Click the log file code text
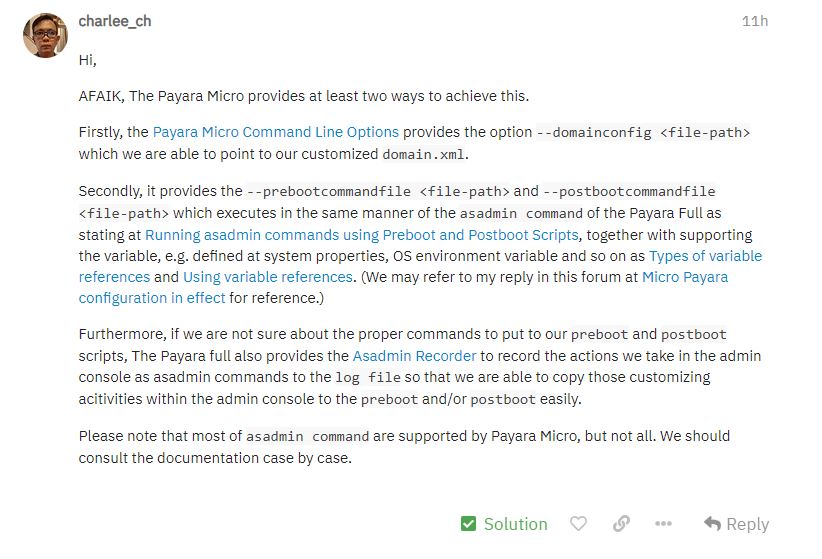The width and height of the screenshot is (822, 559). [x=367, y=378]
